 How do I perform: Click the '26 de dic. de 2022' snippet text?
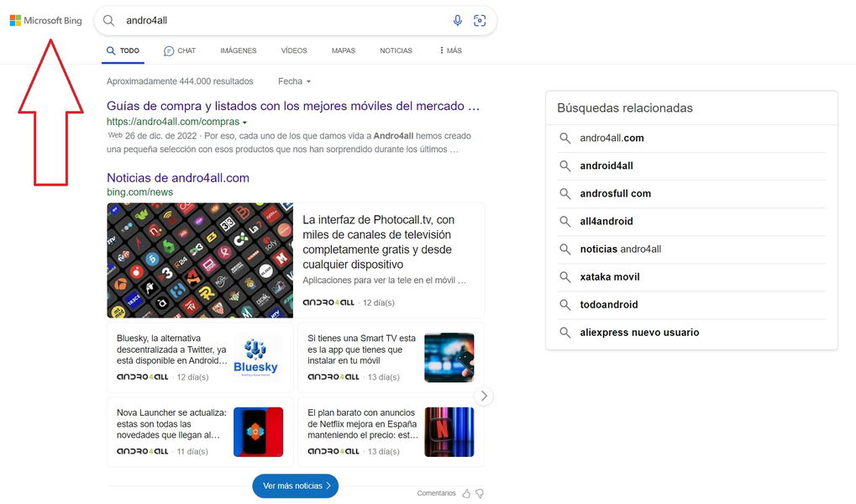tap(160, 136)
